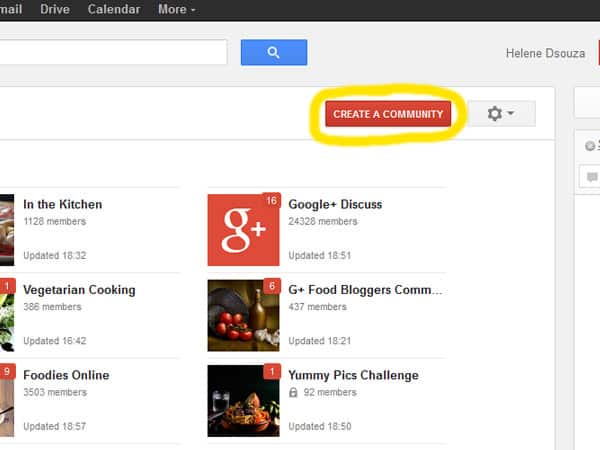Image resolution: width=600 pixels, height=450 pixels.
Task: Select the 3503 members text
Action: (x=55, y=392)
